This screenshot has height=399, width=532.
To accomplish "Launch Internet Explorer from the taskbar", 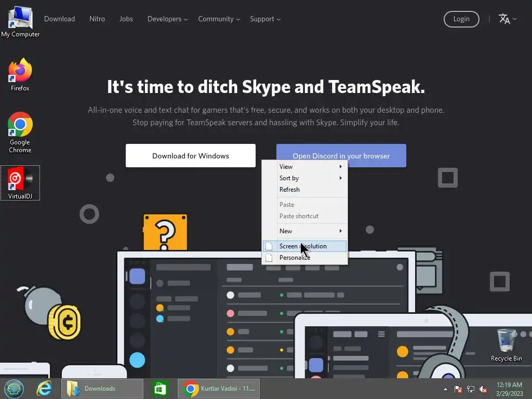I will tap(44, 389).
